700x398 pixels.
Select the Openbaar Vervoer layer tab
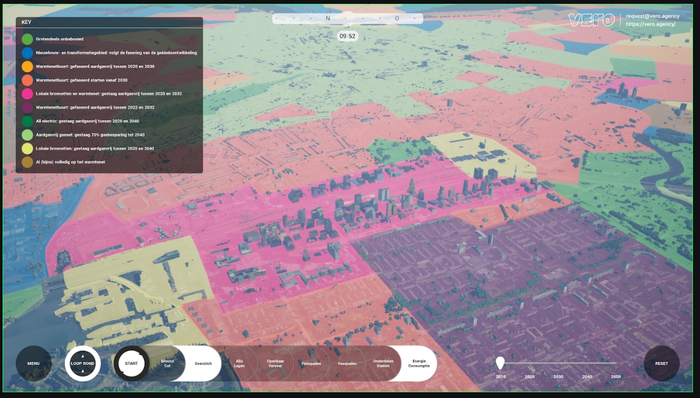275,363
